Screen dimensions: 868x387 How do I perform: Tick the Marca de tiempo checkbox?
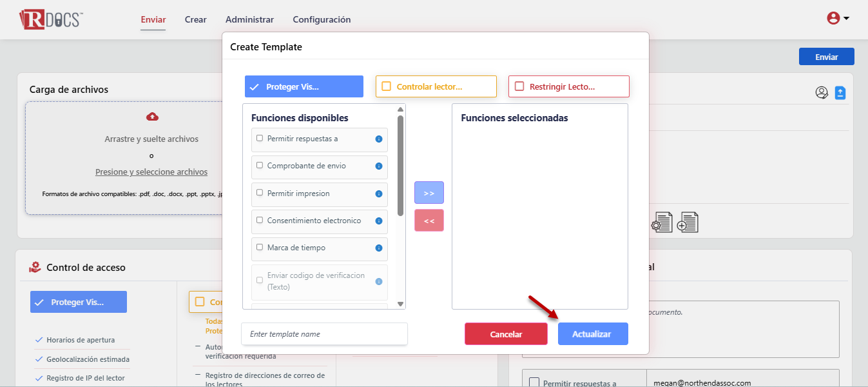[x=260, y=247]
